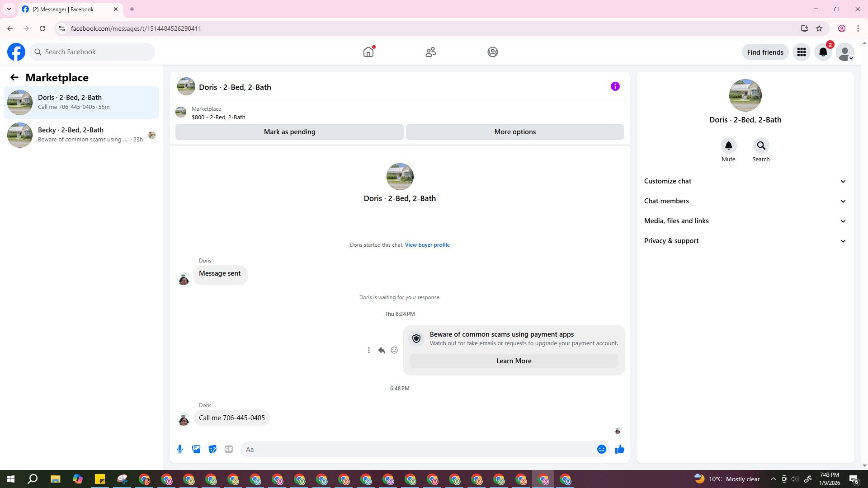Viewport: 868px width, 488px height.
Task: Open the sticker picker icon
Action: click(212, 449)
